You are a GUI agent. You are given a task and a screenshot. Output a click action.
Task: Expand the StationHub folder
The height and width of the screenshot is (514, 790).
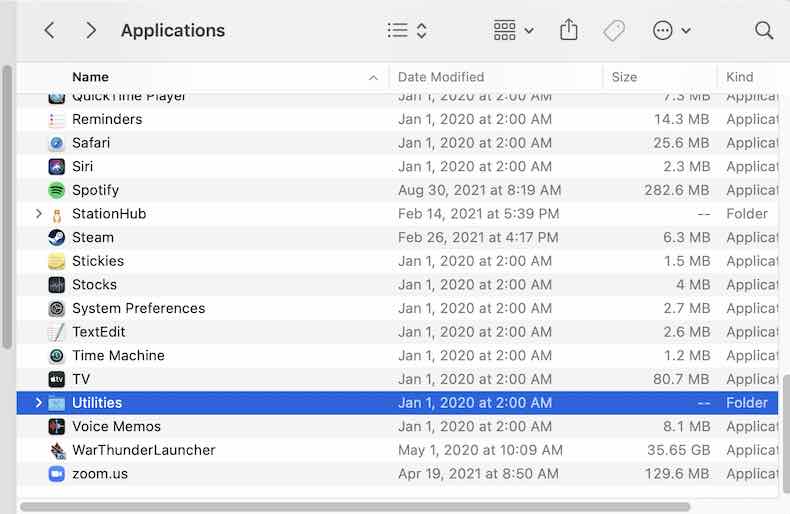39,214
